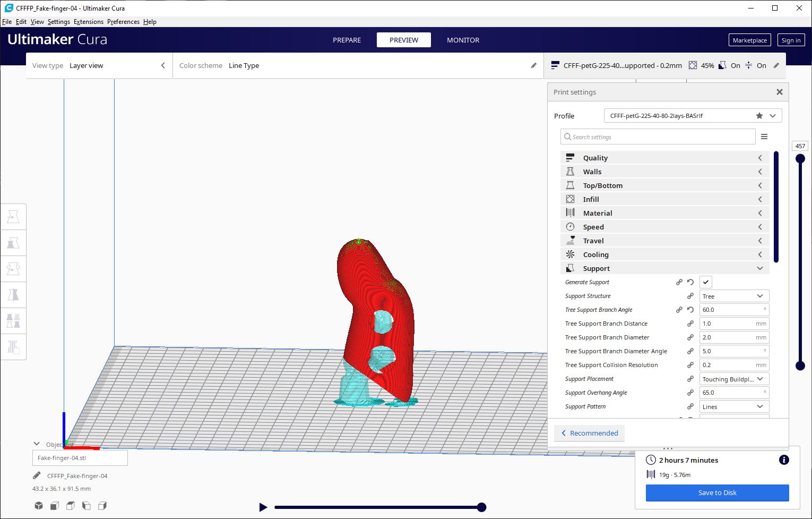Click the pencil icon beside CFFFP_Fake-finger-04 job name
Image resolution: width=812 pixels, height=519 pixels.
point(37,476)
